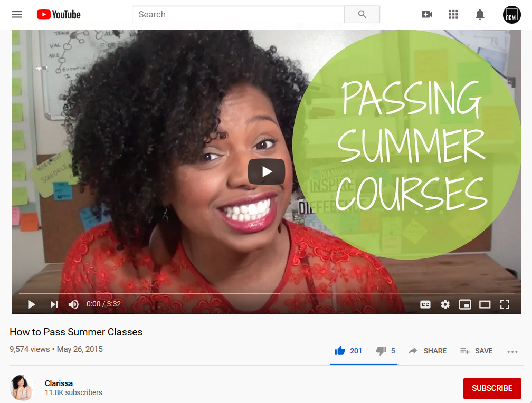Enter full screen mode
The width and height of the screenshot is (532, 403).
(505, 304)
